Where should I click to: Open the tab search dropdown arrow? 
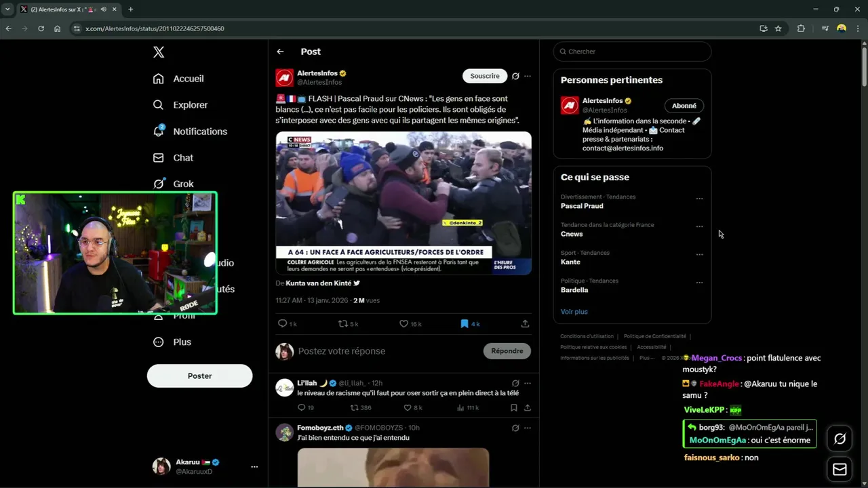pos(7,9)
